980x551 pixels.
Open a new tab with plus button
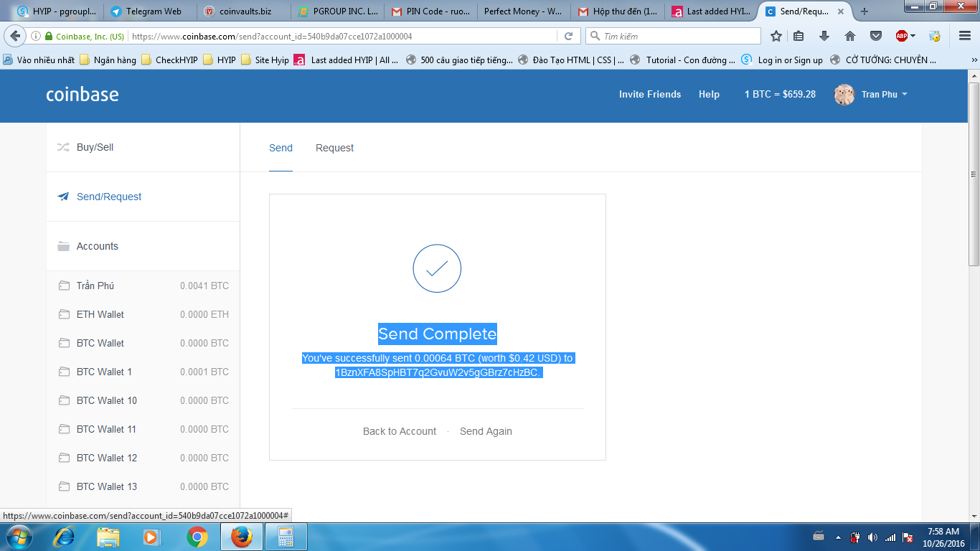(864, 11)
